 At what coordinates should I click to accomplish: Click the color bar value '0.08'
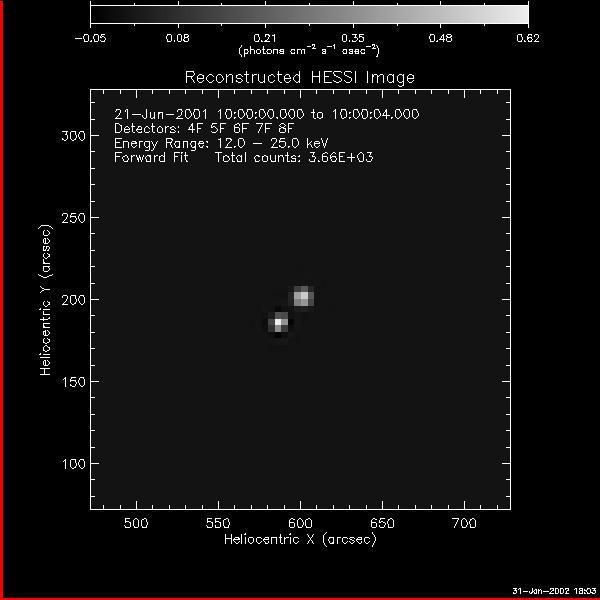(178, 38)
